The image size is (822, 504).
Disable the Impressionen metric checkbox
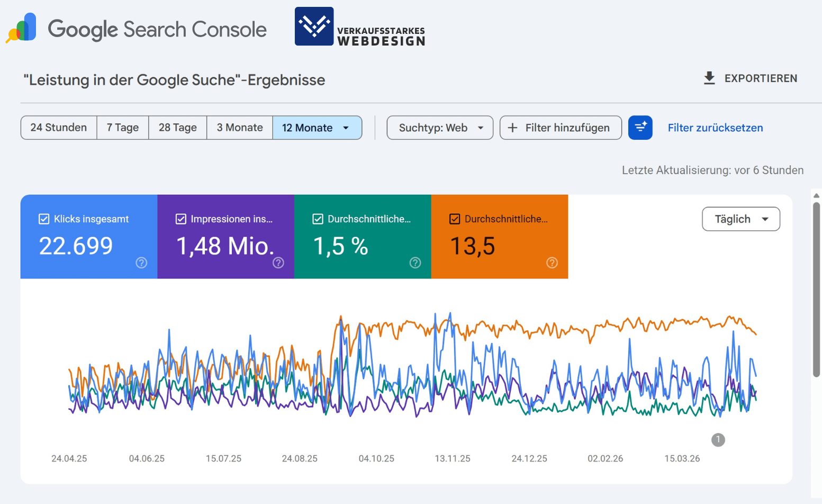pos(180,219)
